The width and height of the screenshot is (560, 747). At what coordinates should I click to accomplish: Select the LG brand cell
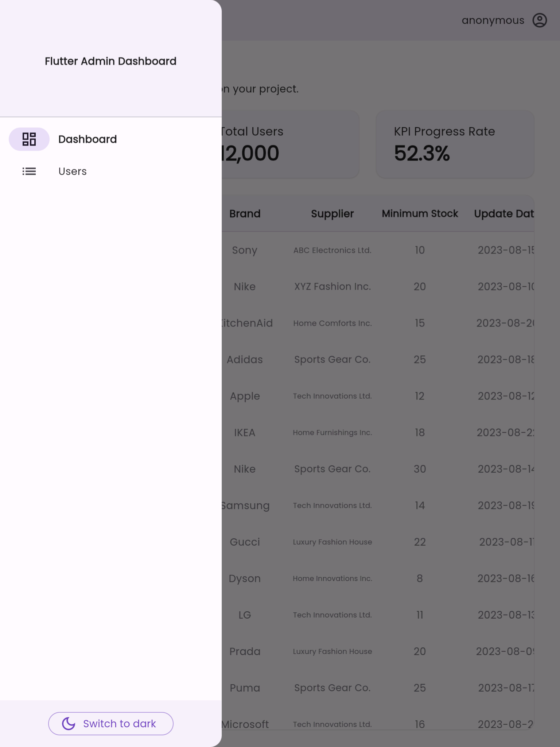pos(245,615)
